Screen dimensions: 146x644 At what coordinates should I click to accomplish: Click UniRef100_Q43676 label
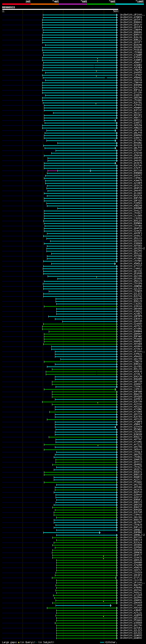tap(131, 163)
